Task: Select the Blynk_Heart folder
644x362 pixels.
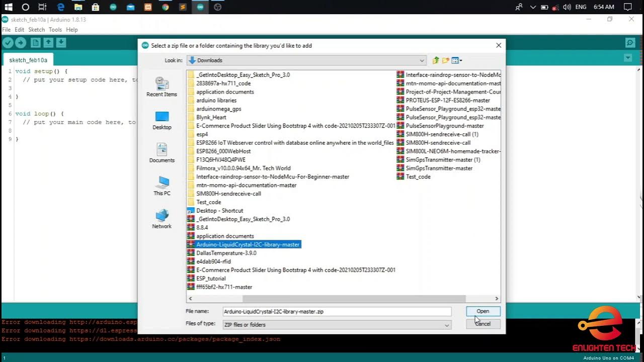Action: point(206,117)
